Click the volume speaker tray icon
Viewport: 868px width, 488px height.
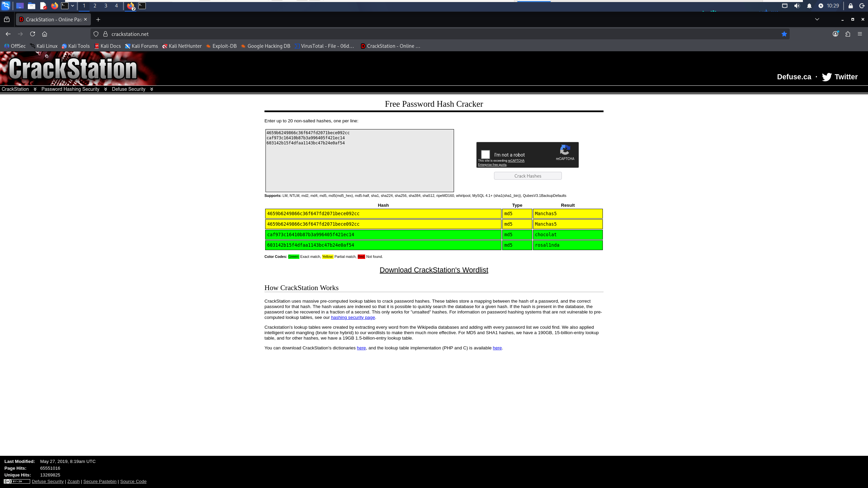(x=797, y=6)
